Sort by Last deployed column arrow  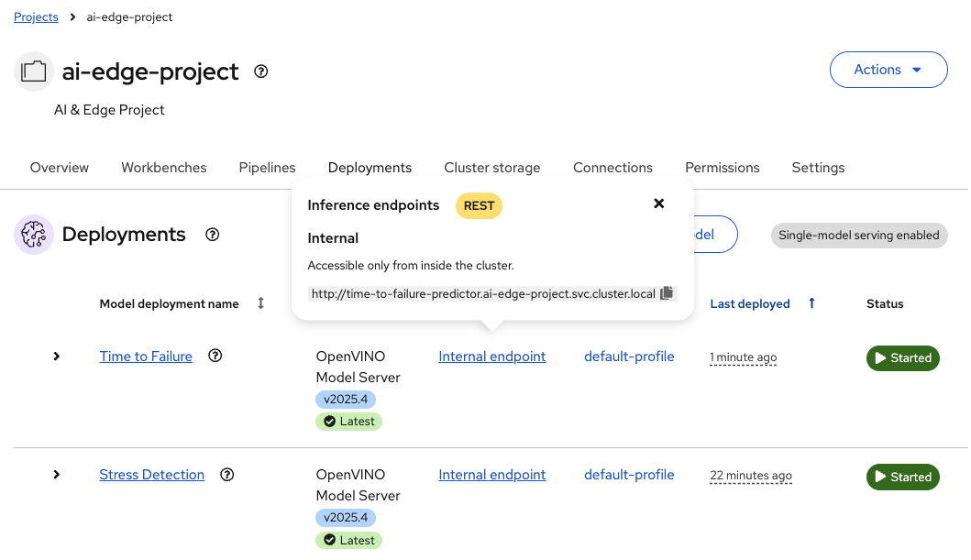click(811, 303)
